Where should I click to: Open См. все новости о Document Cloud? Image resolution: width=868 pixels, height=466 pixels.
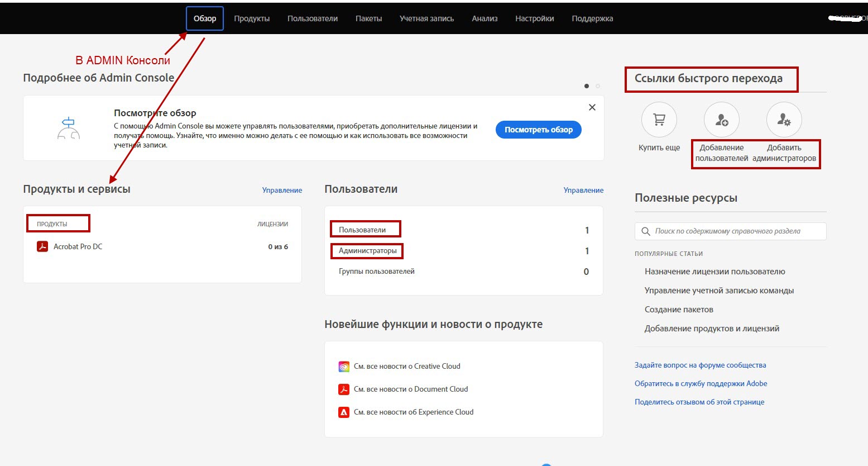pyautogui.click(x=411, y=389)
